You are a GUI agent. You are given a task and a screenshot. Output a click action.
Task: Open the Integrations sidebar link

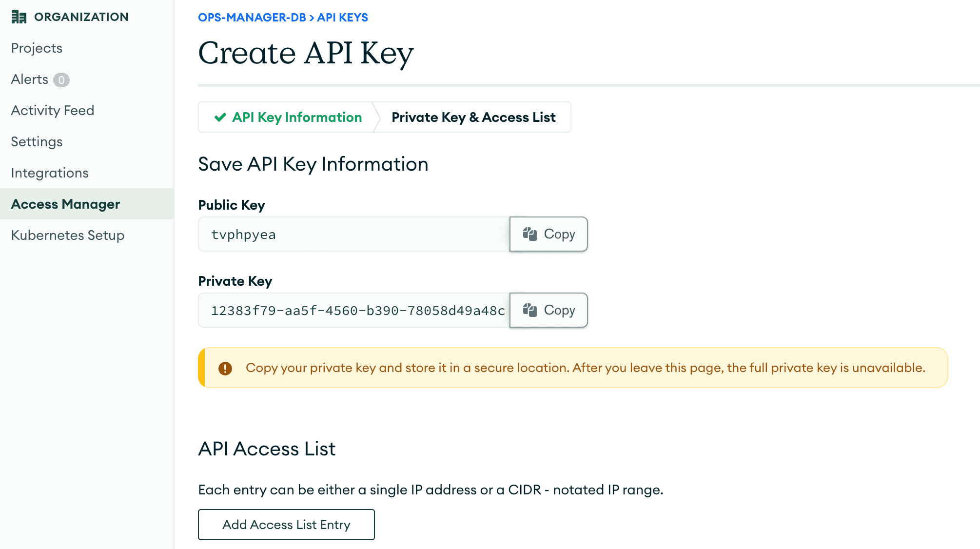(x=50, y=172)
